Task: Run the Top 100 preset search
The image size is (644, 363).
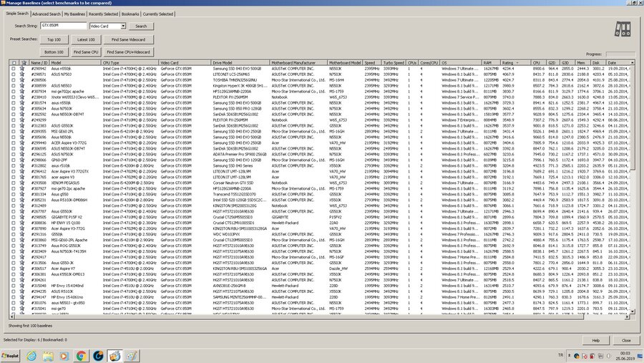Action: [x=54, y=39]
